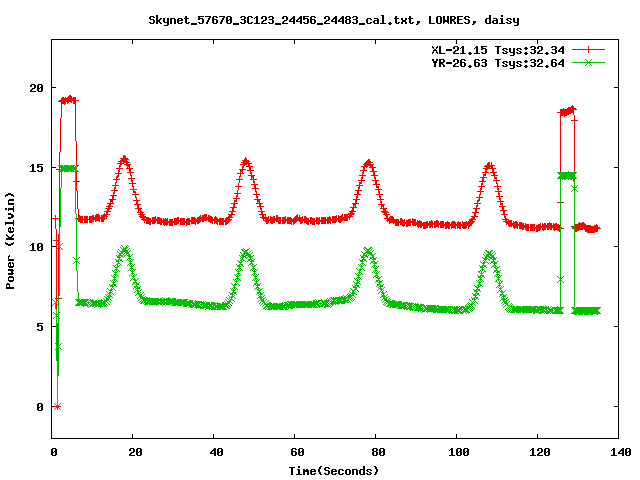The width and height of the screenshot is (640, 480).
Task: Click the y-axis tick label 0
Action: pyautogui.click(x=40, y=407)
